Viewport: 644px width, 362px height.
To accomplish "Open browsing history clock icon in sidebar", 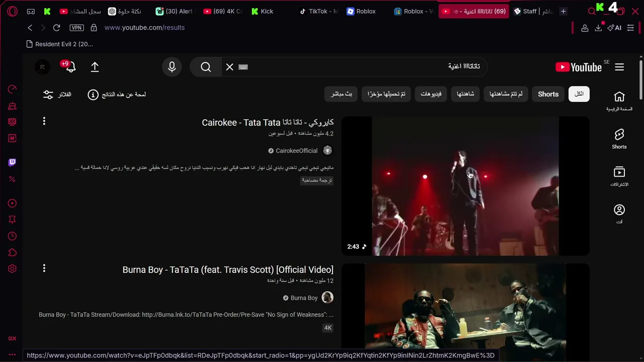I will pyautogui.click(x=13, y=236).
